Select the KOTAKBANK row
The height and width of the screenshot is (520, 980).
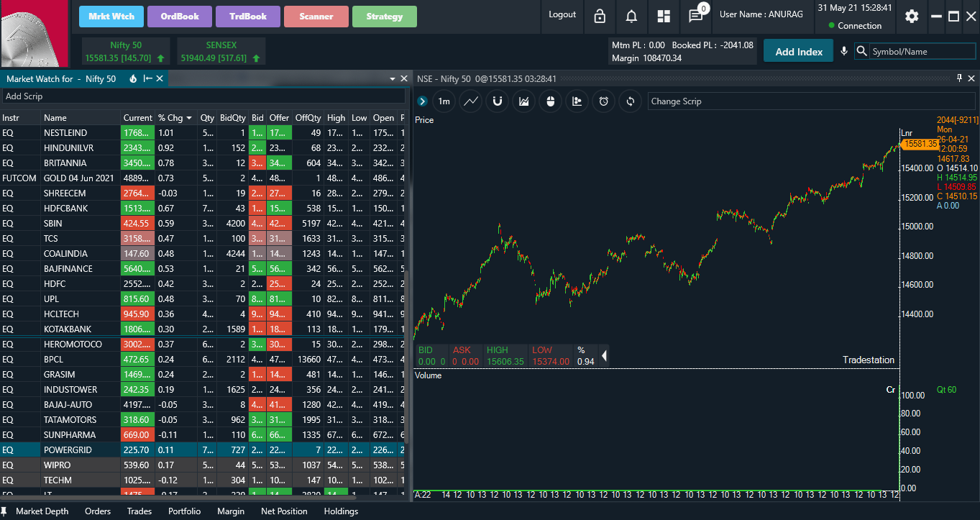pyautogui.click(x=203, y=329)
